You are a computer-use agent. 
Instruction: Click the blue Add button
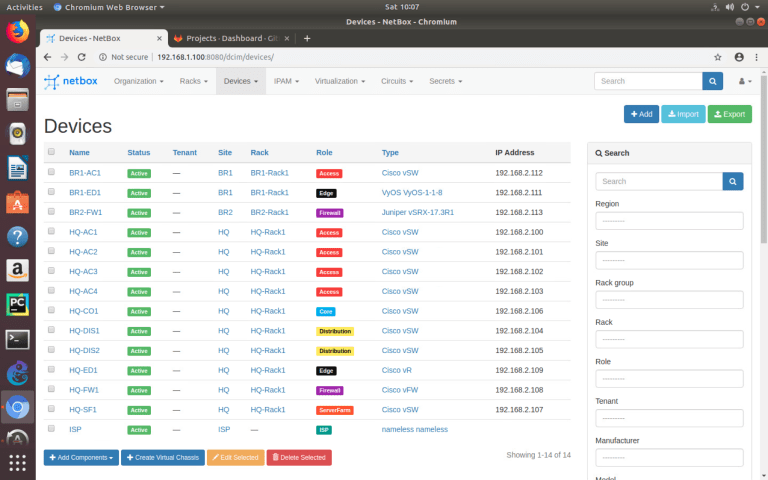point(641,114)
